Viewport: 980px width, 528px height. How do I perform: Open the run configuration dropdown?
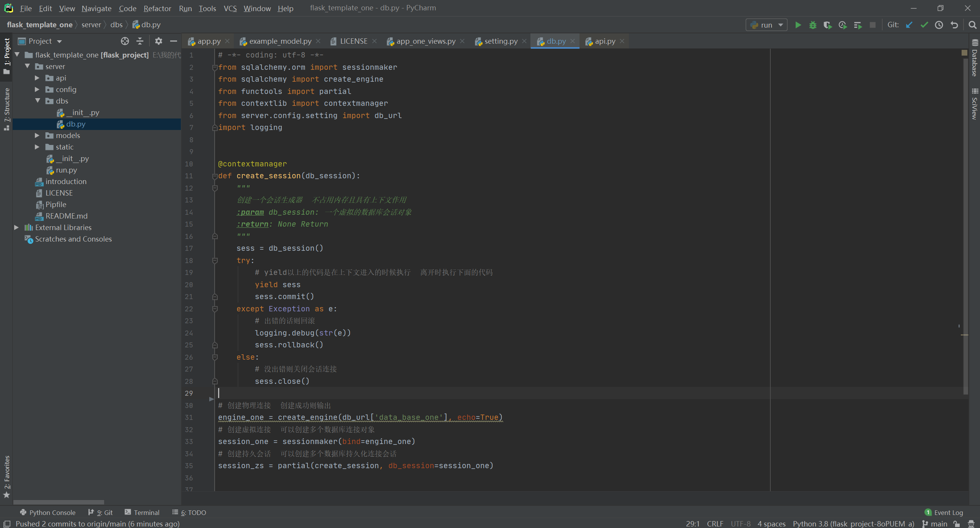click(x=767, y=25)
